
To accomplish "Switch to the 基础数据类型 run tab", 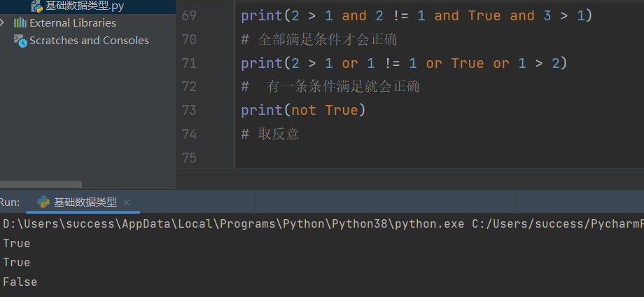I will (85, 202).
